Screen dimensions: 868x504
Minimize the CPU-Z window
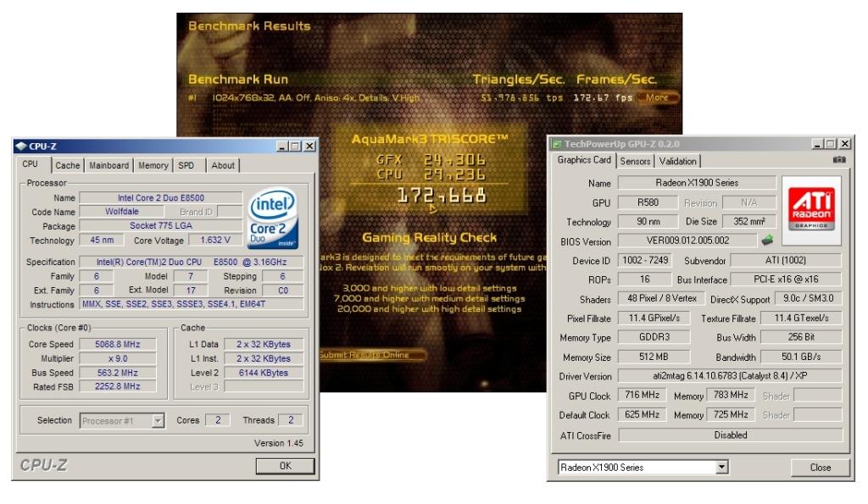pyautogui.click(x=281, y=146)
